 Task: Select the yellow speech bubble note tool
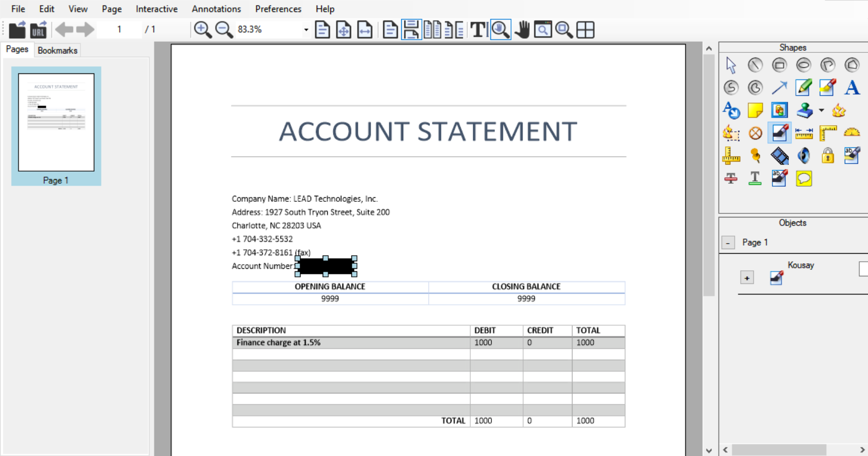(804, 179)
